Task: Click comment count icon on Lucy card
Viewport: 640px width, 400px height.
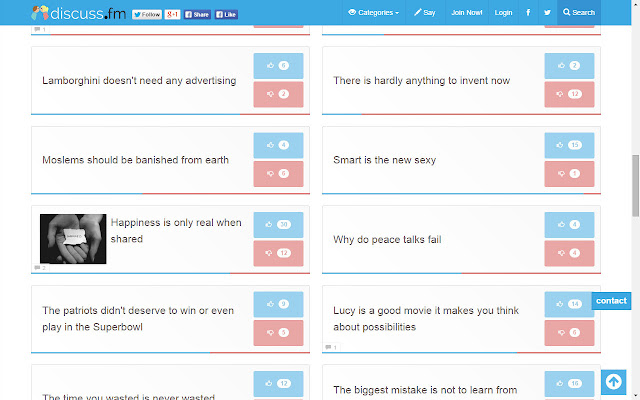Action: [x=331, y=347]
